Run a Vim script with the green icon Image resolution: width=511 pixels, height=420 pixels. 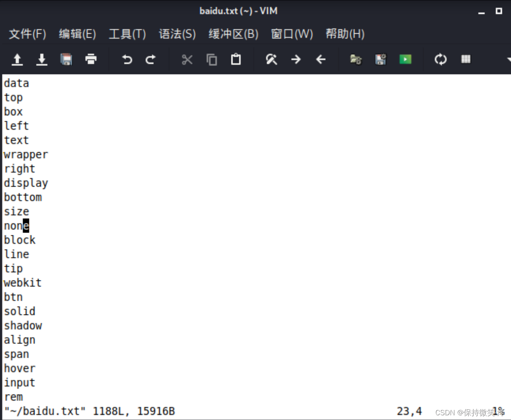tap(406, 59)
